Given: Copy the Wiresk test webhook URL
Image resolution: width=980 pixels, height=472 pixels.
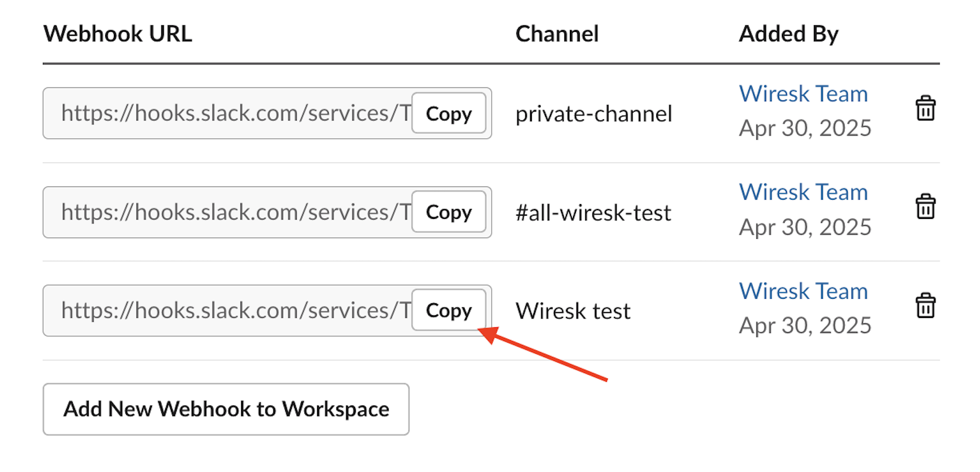Looking at the screenshot, I should [x=449, y=310].
